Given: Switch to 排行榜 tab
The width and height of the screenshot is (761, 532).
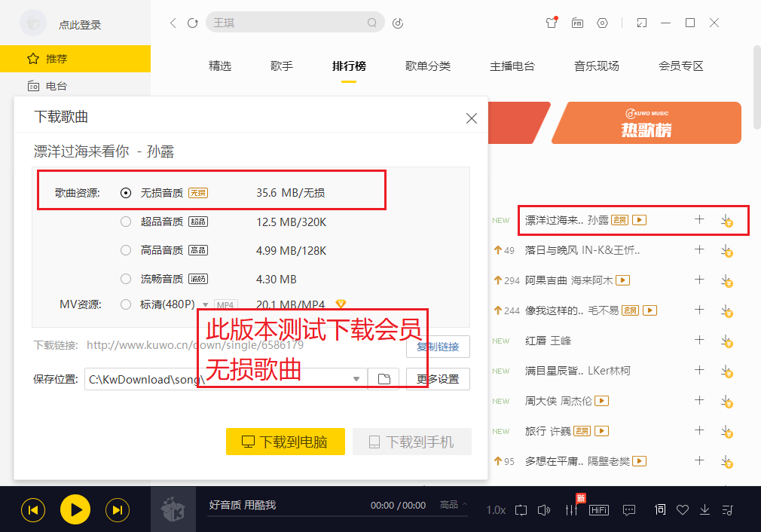Looking at the screenshot, I should tap(349, 66).
